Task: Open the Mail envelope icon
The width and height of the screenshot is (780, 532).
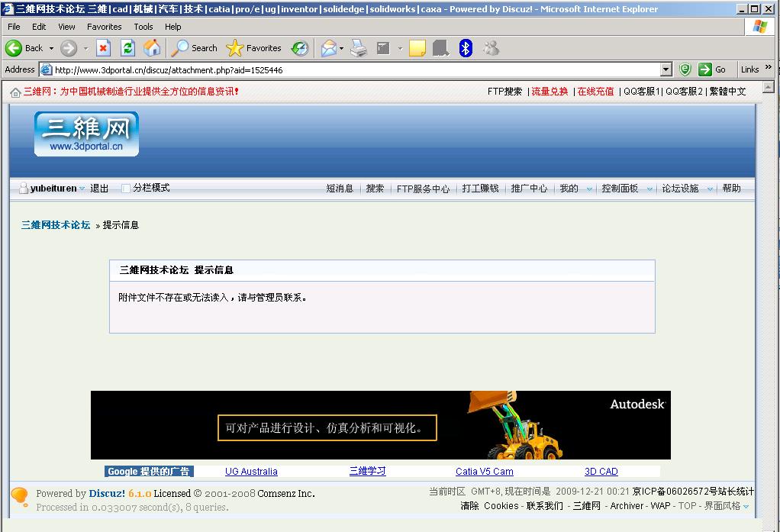Action: pyautogui.click(x=328, y=48)
